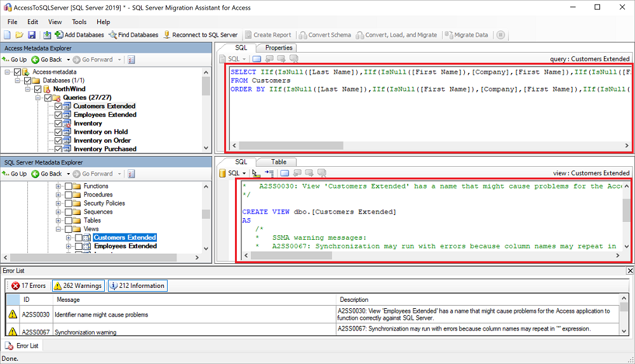Image resolution: width=635 pixels, height=364 pixels.
Task: Toggle the 262 Warnings filter button
Action: pos(78,286)
